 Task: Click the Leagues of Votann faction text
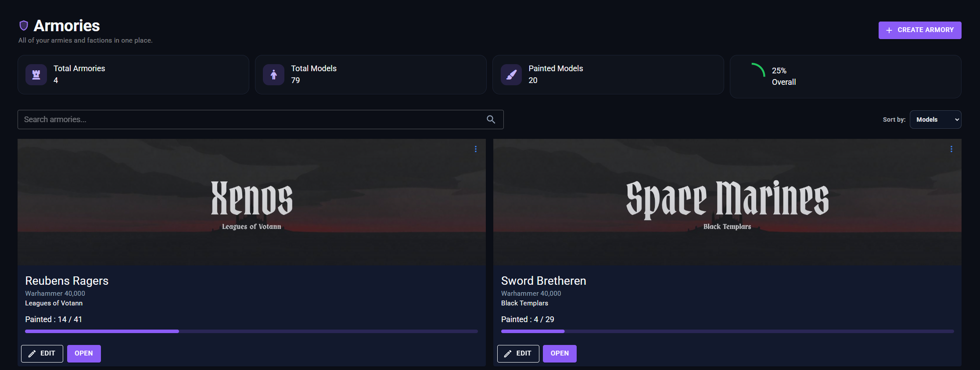coord(54,303)
